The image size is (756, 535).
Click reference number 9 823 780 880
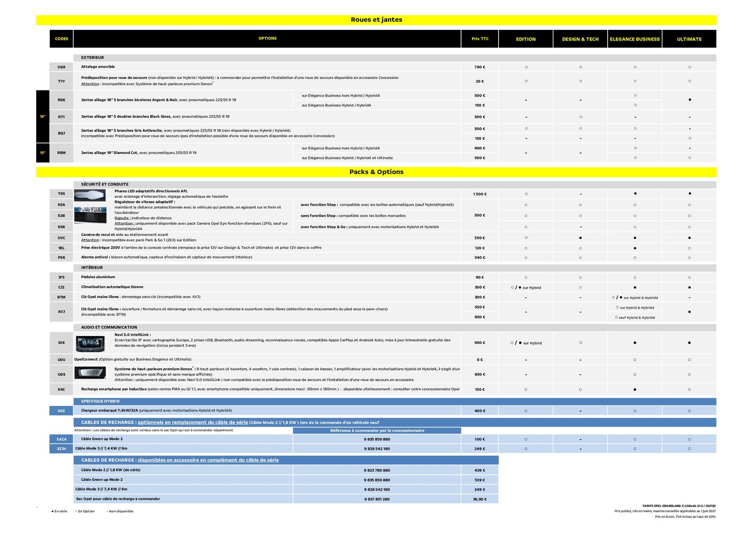point(377,470)
